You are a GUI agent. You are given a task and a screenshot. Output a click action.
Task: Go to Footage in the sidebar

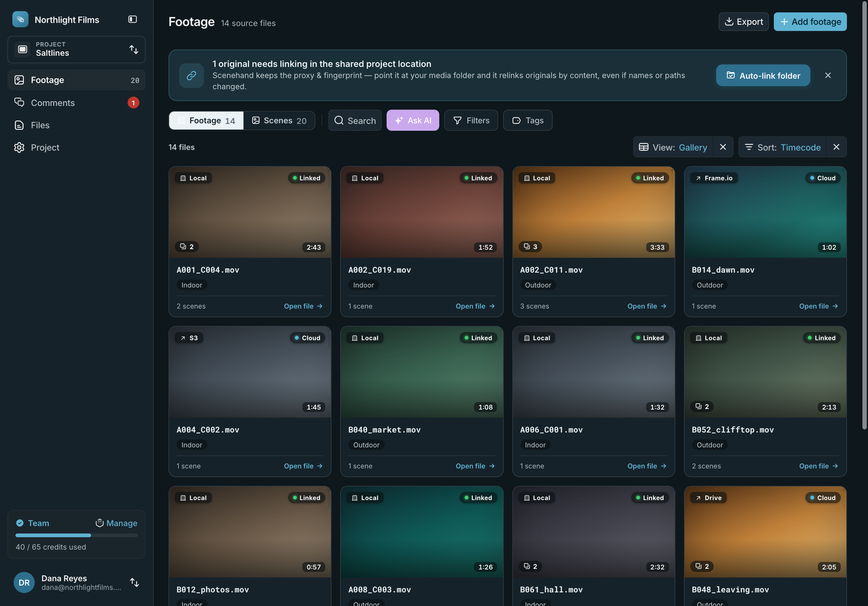(77, 80)
